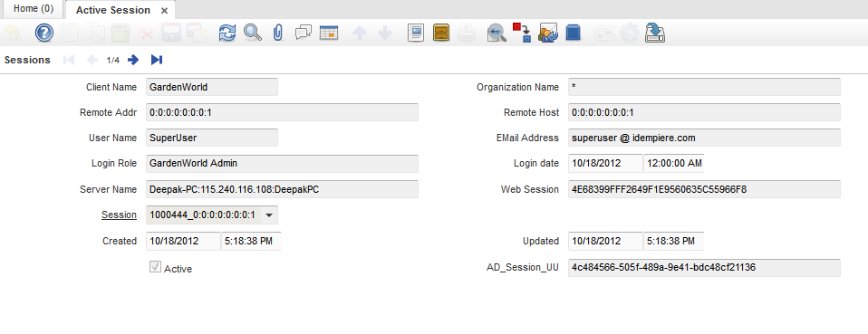The height and width of the screenshot is (334, 868).
Task: Click the 1/4 record counter text
Action: (x=113, y=61)
